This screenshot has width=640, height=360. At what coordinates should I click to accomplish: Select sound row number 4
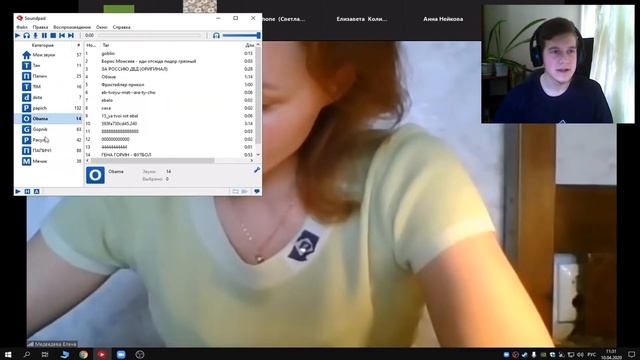click(169, 77)
